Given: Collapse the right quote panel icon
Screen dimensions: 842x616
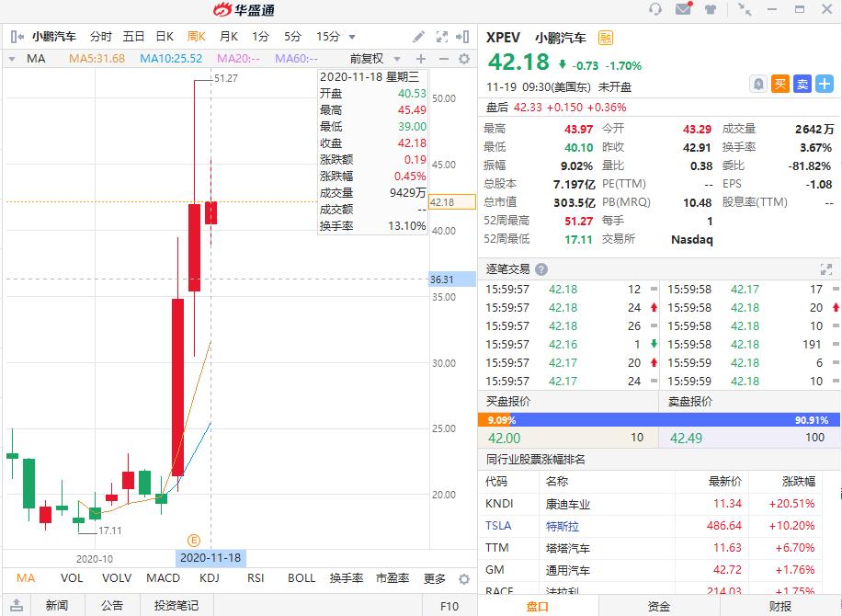Looking at the screenshot, I should coord(462,37).
